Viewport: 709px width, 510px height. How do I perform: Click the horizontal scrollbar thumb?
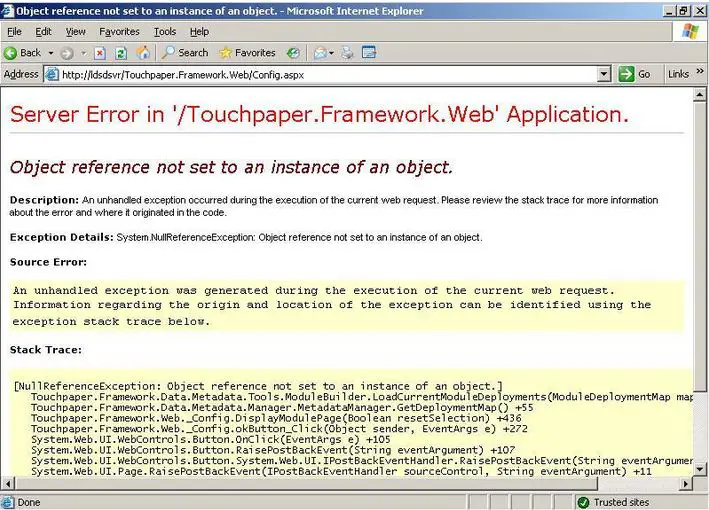(x=306, y=484)
